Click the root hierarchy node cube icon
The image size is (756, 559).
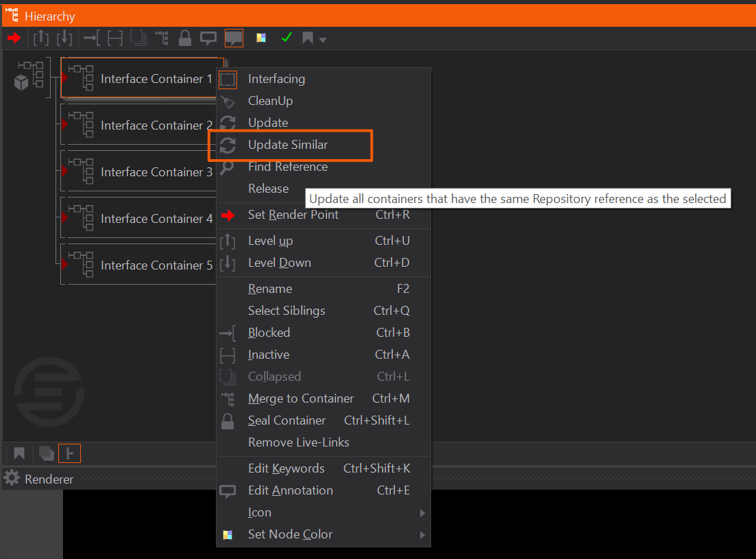coord(21,82)
